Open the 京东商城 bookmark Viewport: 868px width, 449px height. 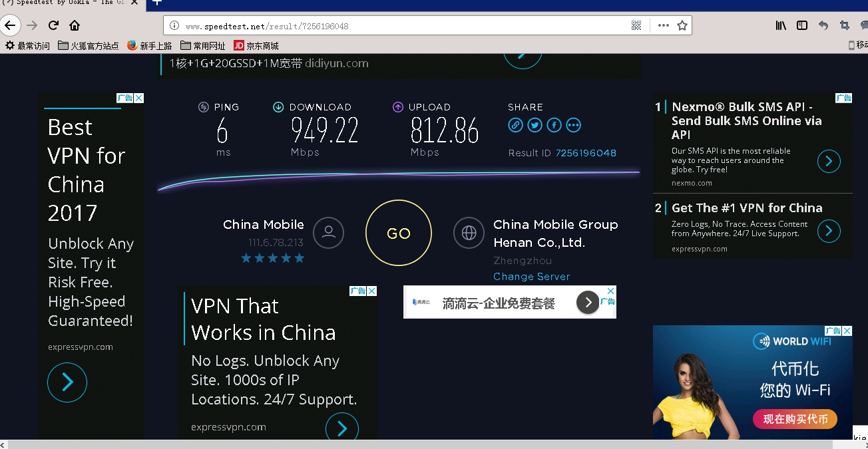point(256,46)
